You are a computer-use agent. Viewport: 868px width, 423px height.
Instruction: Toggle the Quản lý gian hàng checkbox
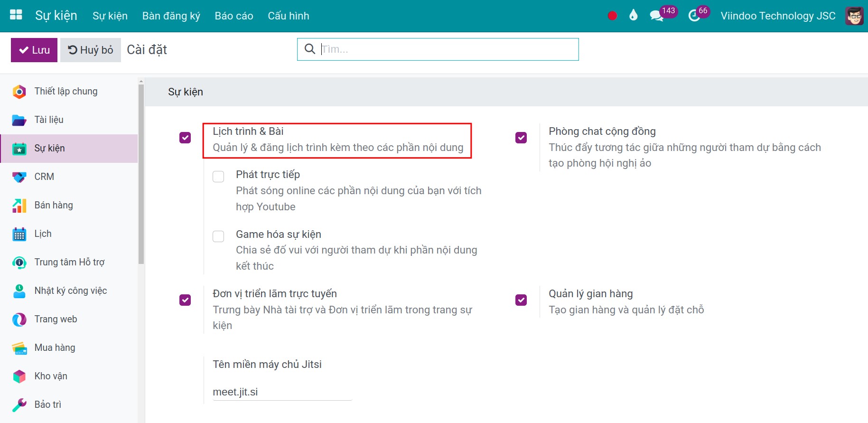pos(521,300)
